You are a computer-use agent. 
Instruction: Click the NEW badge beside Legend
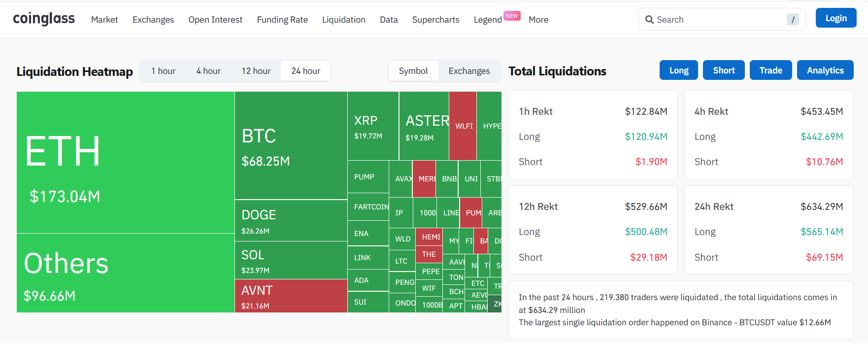512,16
